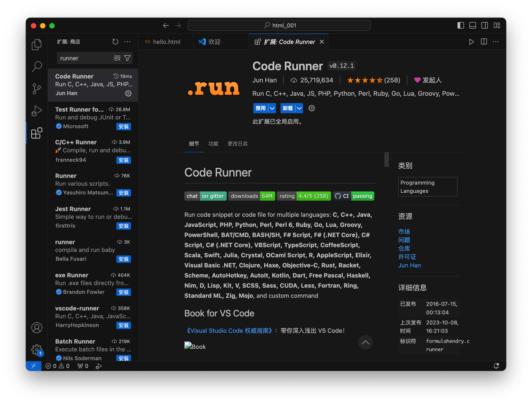Screen dimensions: 532x405
Task: Run code with the play icon
Action: (471, 42)
